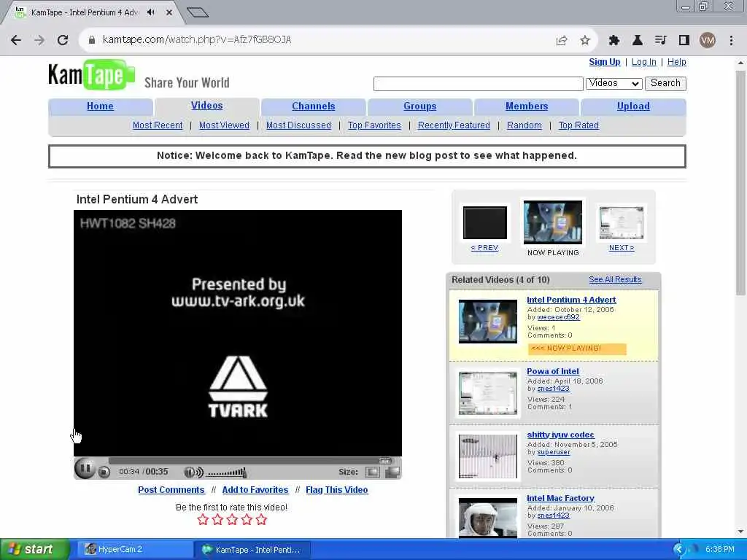This screenshot has height=560, width=747.
Task: Open Top Favorites videos
Action: (x=374, y=125)
